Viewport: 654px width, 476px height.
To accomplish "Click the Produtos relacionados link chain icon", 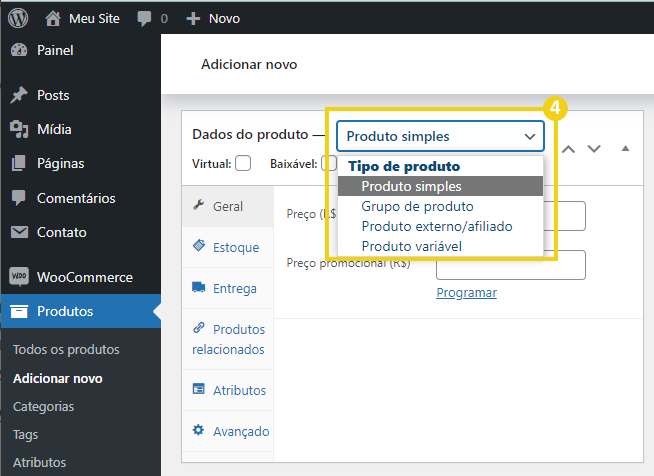I will point(199,328).
